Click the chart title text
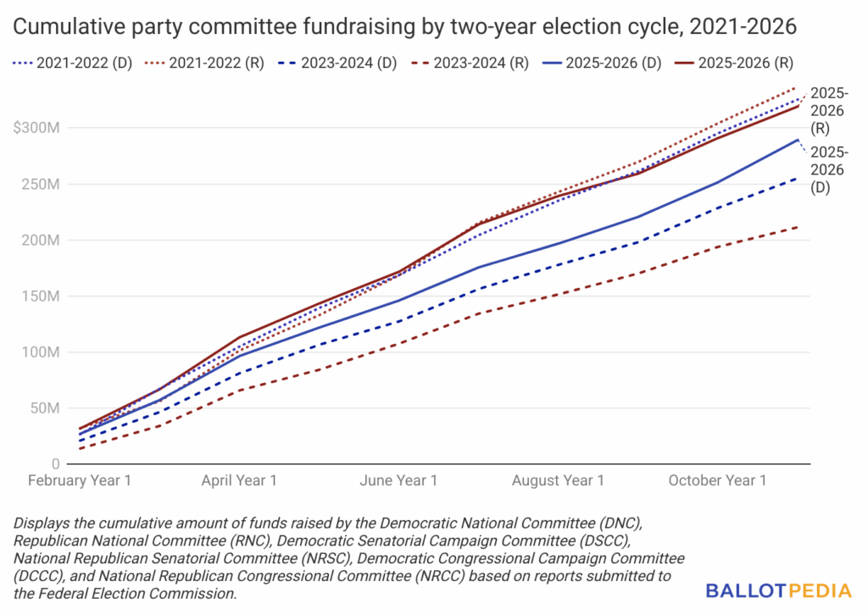This screenshot has width=868, height=615. point(404,27)
